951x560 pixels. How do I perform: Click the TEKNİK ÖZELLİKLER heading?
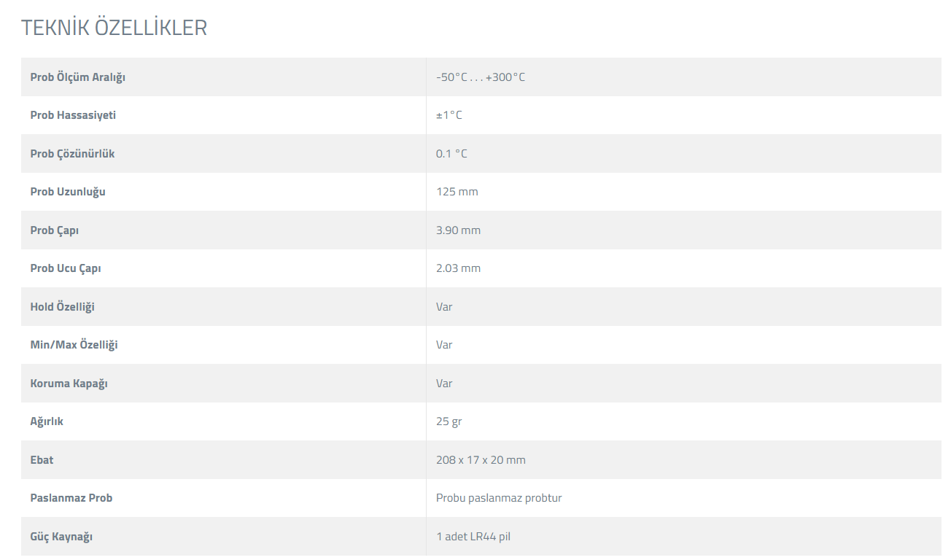pyautogui.click(x=114, y=28)
